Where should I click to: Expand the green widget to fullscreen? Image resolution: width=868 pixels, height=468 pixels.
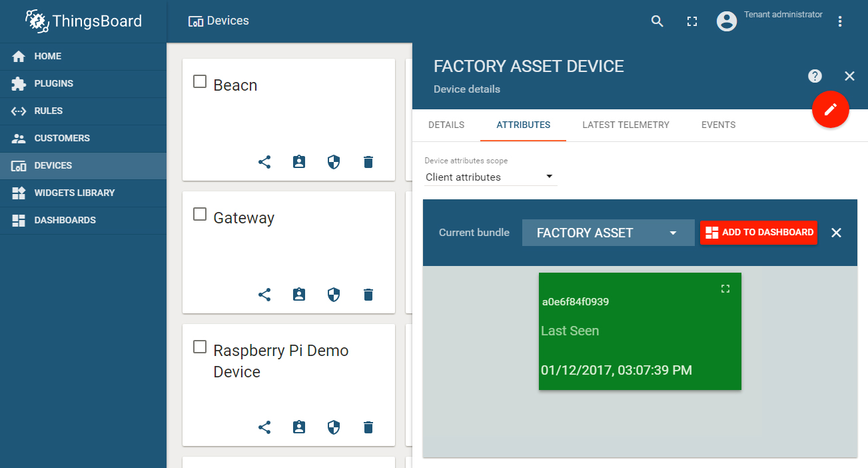725,289
